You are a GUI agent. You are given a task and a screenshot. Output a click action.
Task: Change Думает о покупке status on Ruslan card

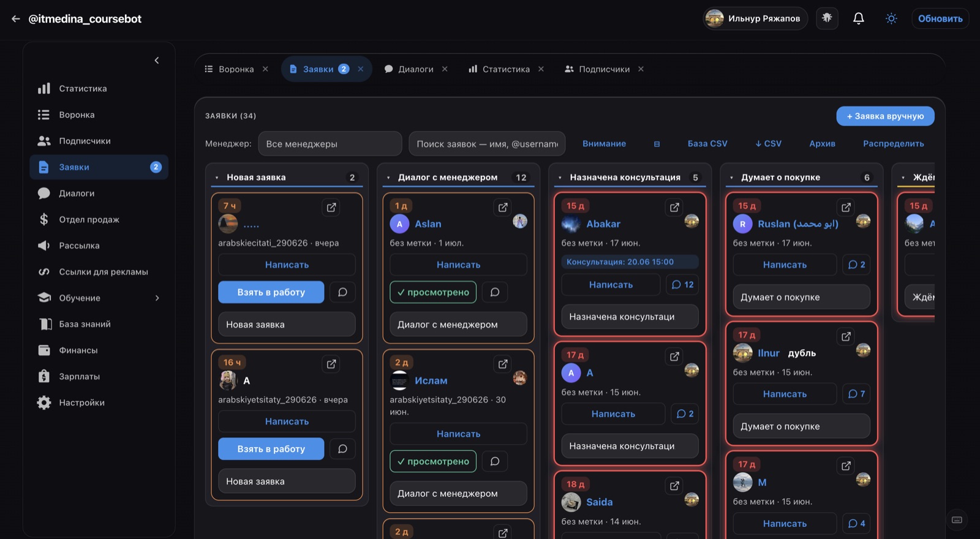[801, 297]
